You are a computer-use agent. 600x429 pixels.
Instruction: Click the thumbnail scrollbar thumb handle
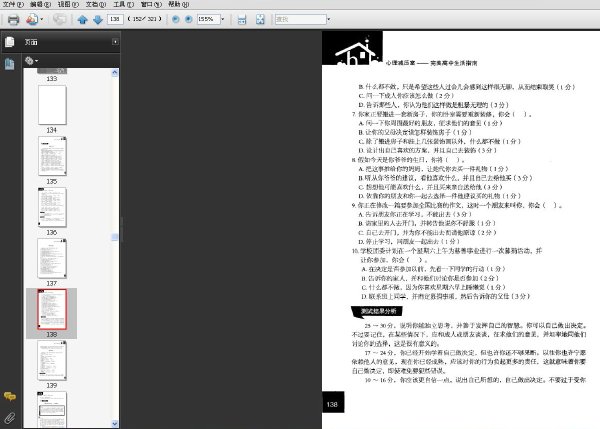[x=115, y=237]
